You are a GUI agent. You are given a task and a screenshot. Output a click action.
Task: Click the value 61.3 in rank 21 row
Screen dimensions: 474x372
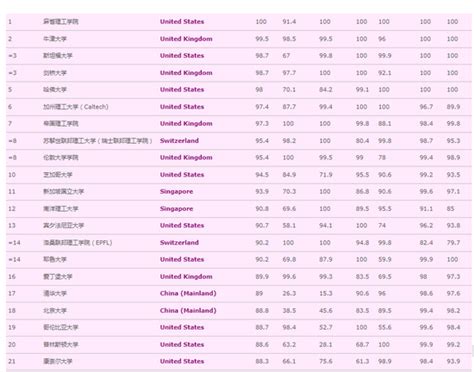(362, 361)
